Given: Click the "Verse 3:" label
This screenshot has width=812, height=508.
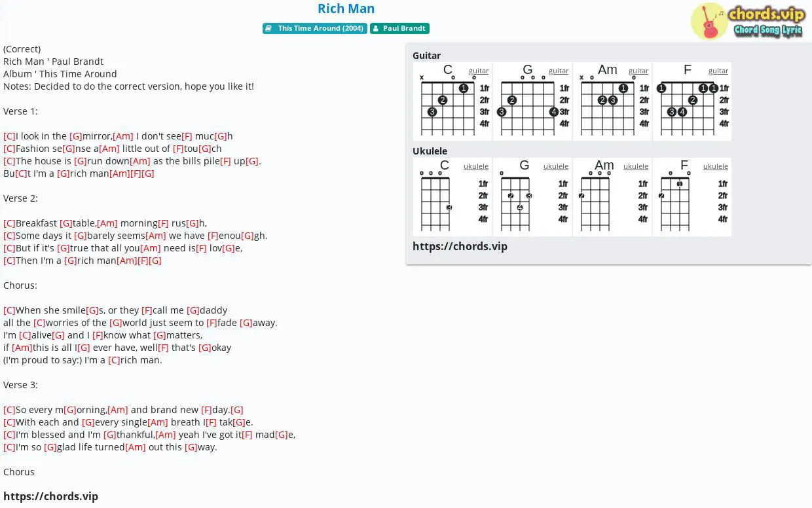Looking at the screenshot, I should coord(20,385).
